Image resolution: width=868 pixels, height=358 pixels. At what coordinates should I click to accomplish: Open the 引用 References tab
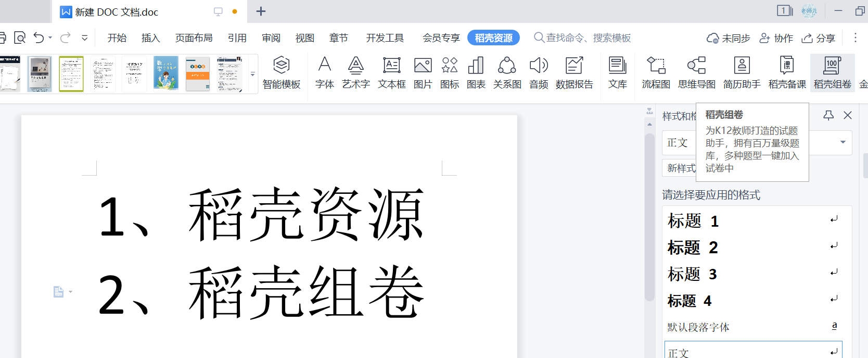[x=237, y=38]
